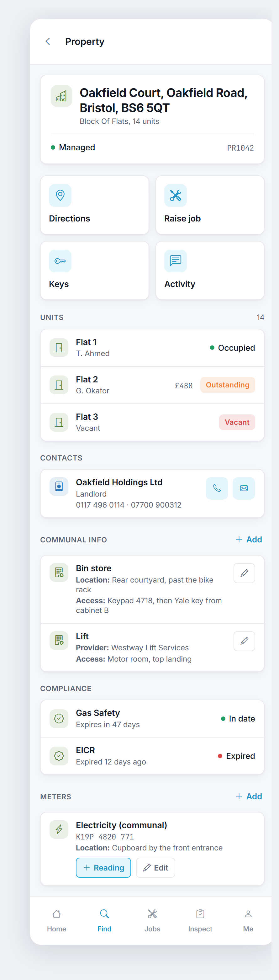This screenshot has height=980, width=279.
Task: Edit Lift info with pencil icon
Action: pyautogui.click(x=244, y=641)
